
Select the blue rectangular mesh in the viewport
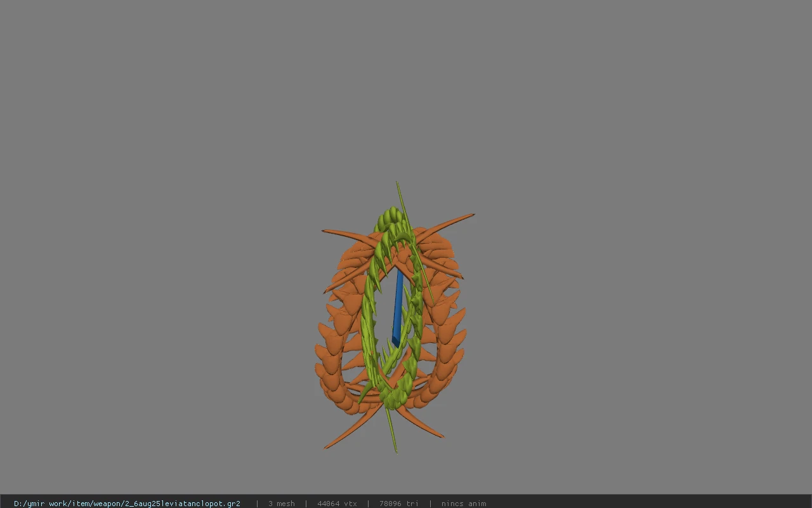(x=398, y=308)
